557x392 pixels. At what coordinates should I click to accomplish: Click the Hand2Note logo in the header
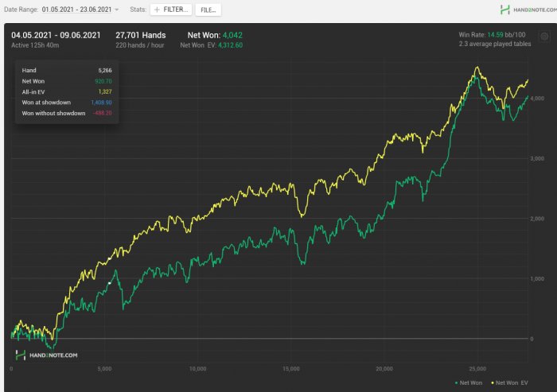click(x=526, y=10)
